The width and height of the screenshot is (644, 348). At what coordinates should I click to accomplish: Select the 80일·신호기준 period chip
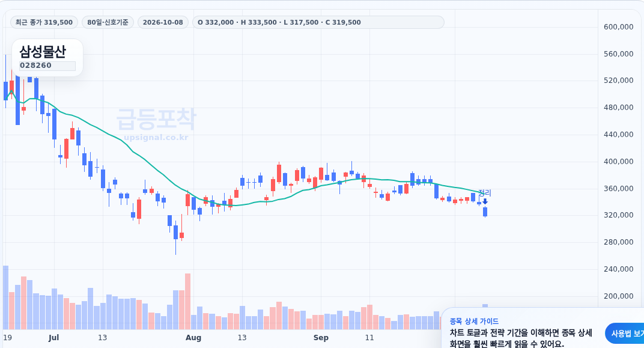coord(108,22)
